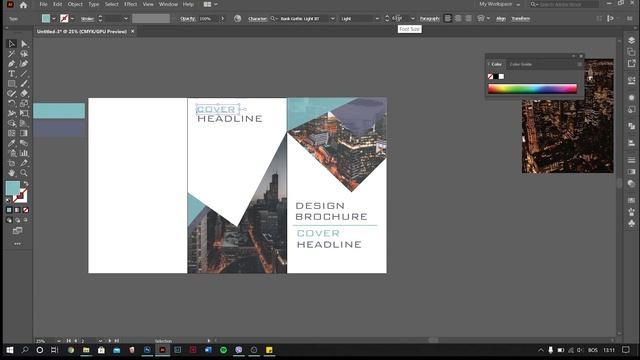The height and width of the screenshot is (360, 640).
Task: Open the Type menu
Action: (x=93, y=4)
